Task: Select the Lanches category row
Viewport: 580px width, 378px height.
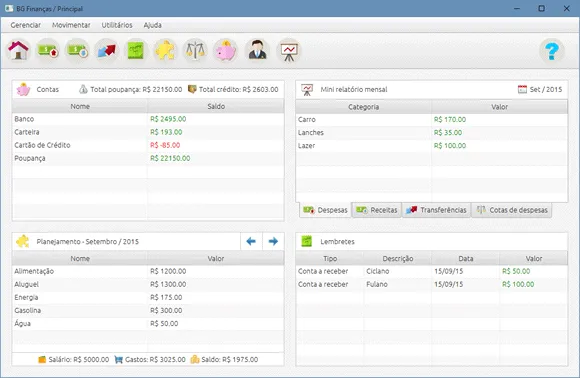Action: (432, 132)
